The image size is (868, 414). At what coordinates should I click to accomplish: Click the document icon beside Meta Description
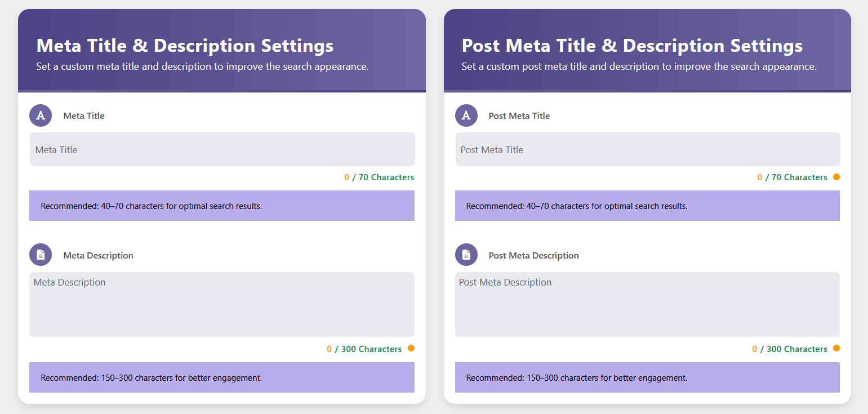pyautogui.click(x=41, y=255)
